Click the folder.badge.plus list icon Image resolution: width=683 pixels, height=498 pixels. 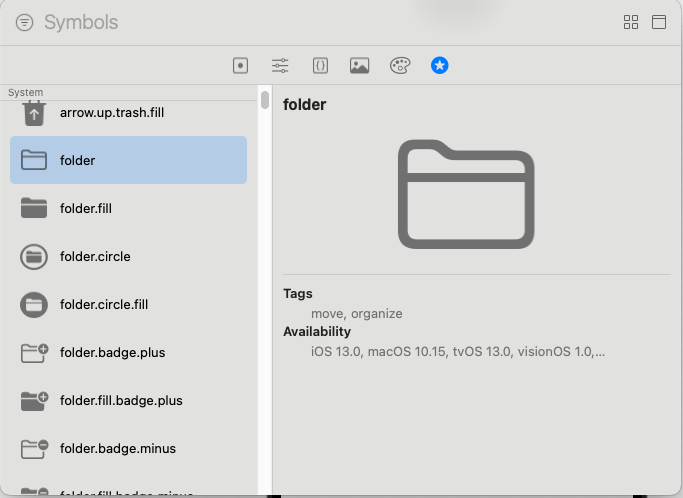[x=34, y=352]
